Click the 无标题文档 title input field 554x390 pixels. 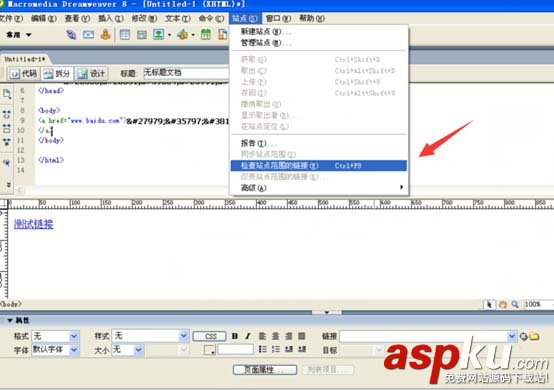186,73
